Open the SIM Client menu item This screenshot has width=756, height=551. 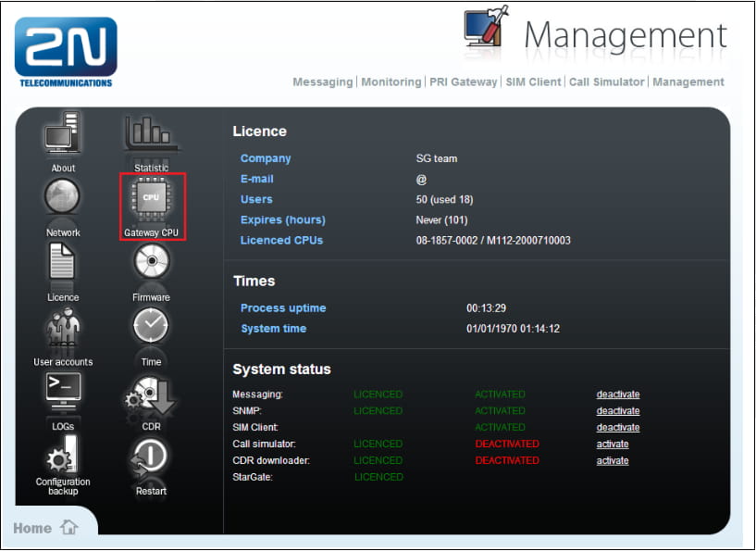[533, 82]
